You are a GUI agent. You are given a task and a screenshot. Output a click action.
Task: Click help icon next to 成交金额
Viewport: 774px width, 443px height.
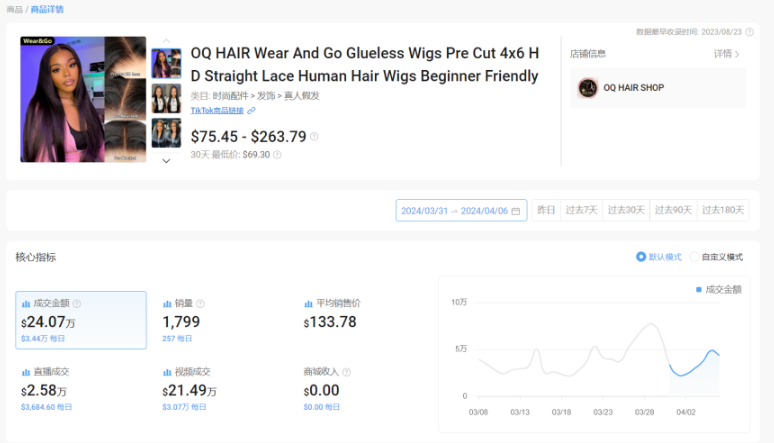[x=77, y=303]
